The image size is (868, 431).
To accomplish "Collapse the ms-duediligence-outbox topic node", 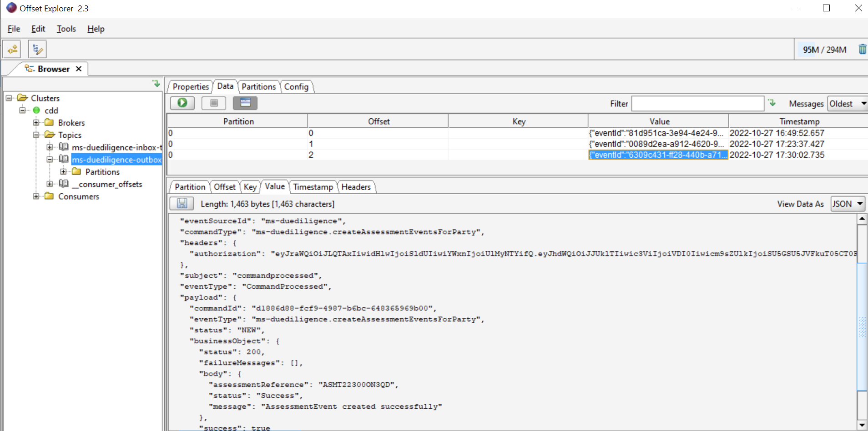I will point(50,160).
